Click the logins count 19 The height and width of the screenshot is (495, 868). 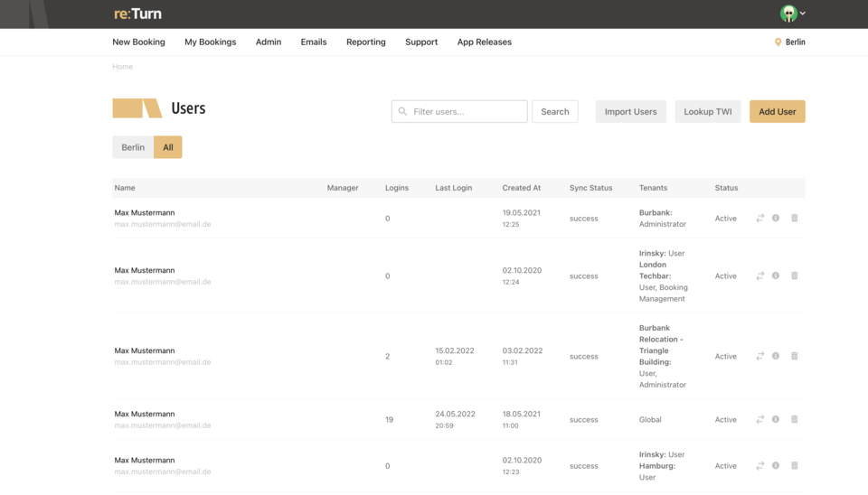click(389, 420)
